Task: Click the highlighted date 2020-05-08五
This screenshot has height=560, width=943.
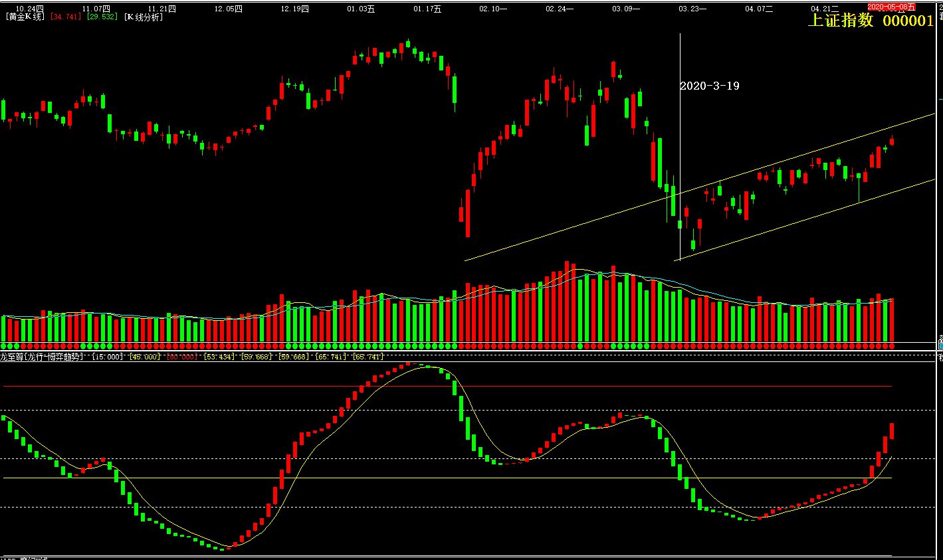Action: point(891,6)
